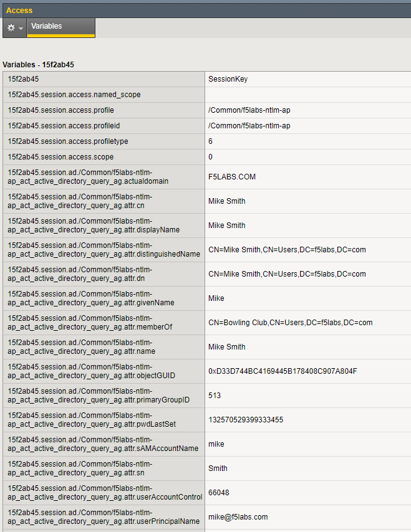The height and width of the screenshot is (532, 411).
Task: Select the Mike Smith value for attr.name
Action: (x=227, y=347)
